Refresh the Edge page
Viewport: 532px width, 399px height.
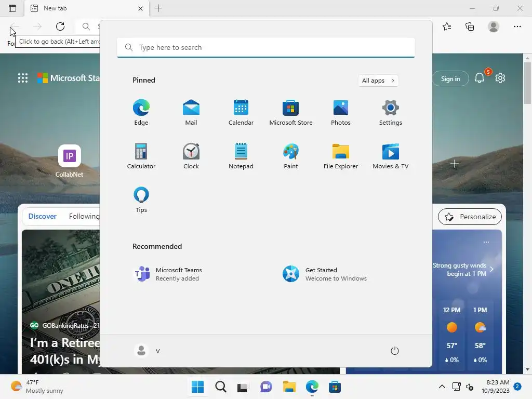60,26
